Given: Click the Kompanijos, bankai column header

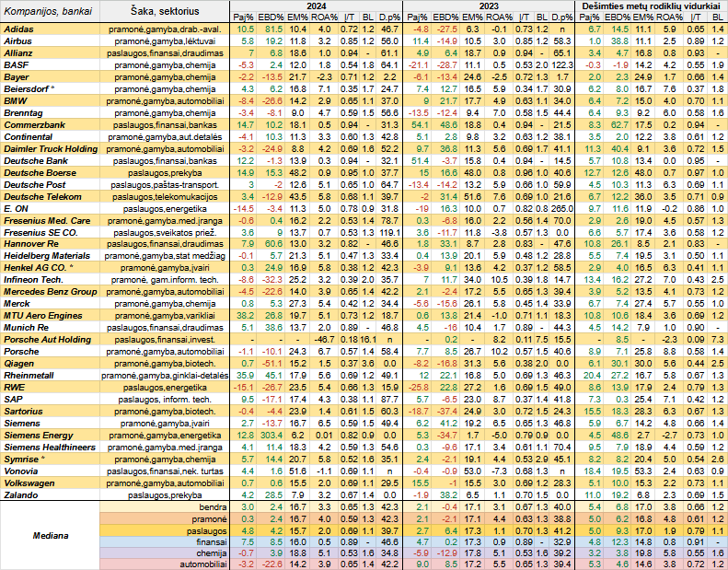Looking at the screenshot, I should tap(48, 11).
